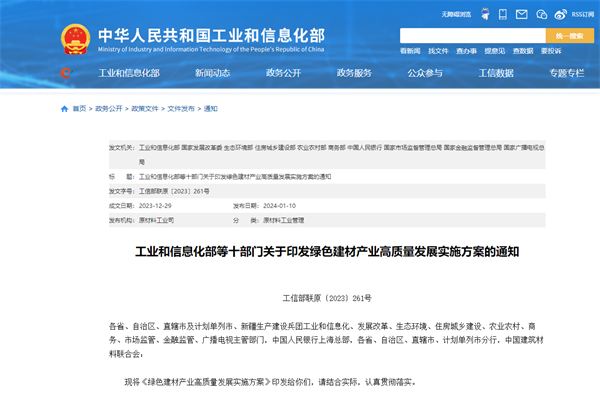Open the Weibo icon
The width and height of the screenshot is (600, 395).
561,15
